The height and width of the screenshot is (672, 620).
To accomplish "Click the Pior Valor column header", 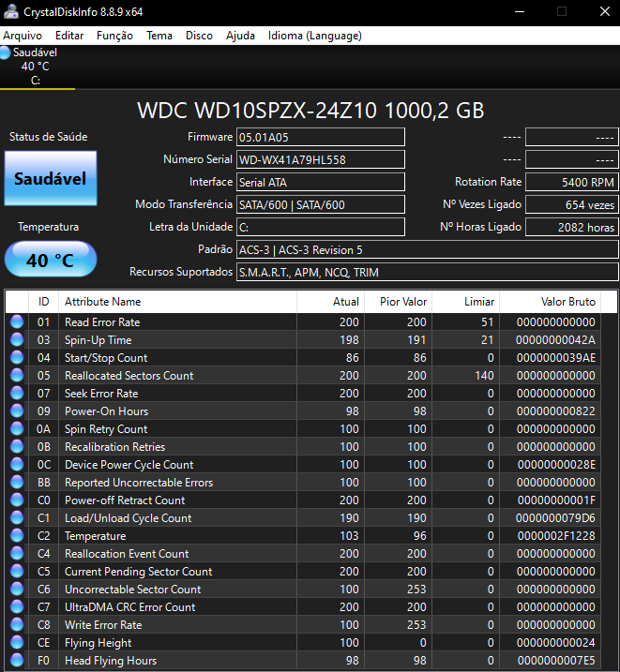I will tap(399, 302).
